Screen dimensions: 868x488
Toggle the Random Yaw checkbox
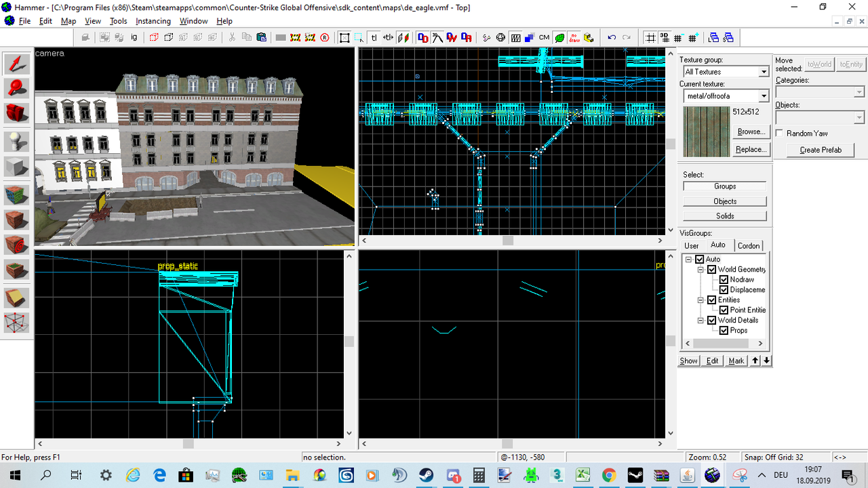(780, 134)
